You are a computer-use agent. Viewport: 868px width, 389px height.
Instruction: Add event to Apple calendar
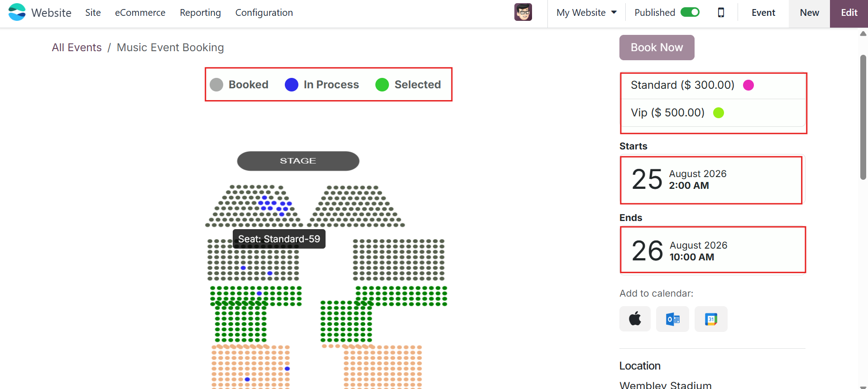(x=635, y=319)
